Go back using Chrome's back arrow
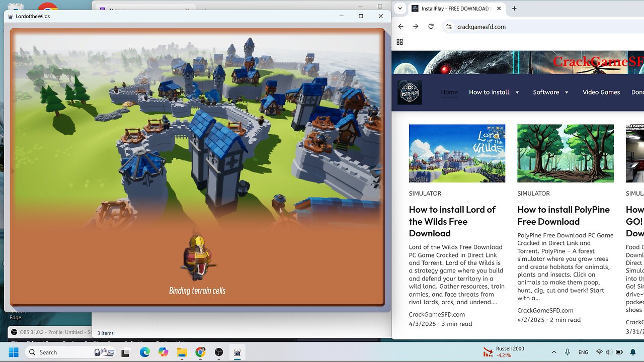This screenshot has width=644, height=362. pyautogui.click(x=400, y=27)
